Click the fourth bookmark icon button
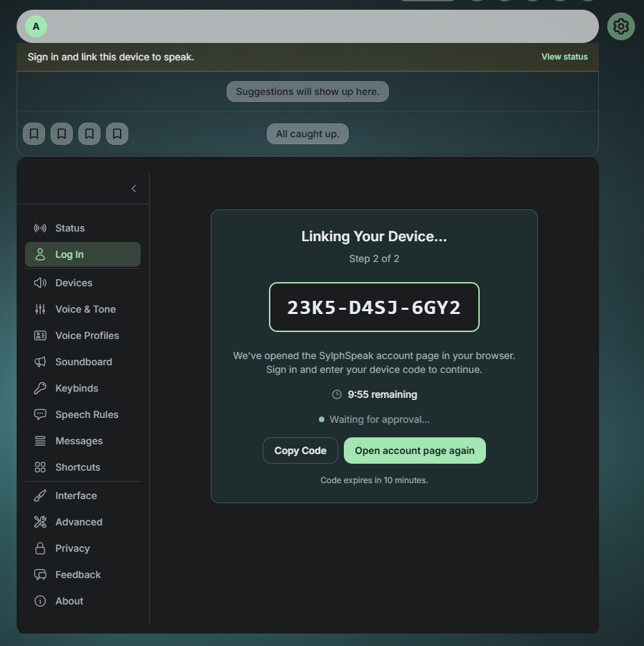 click(117, 134)
